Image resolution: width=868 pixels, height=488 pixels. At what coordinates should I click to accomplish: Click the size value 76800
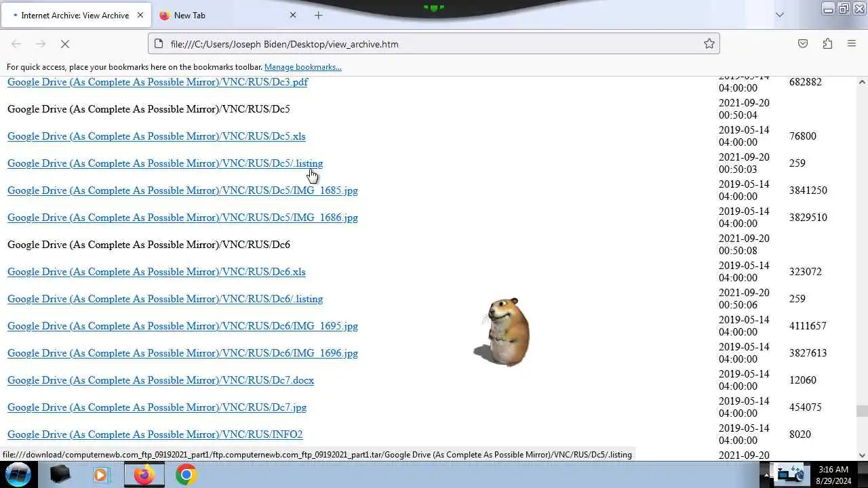coord(803,136)
